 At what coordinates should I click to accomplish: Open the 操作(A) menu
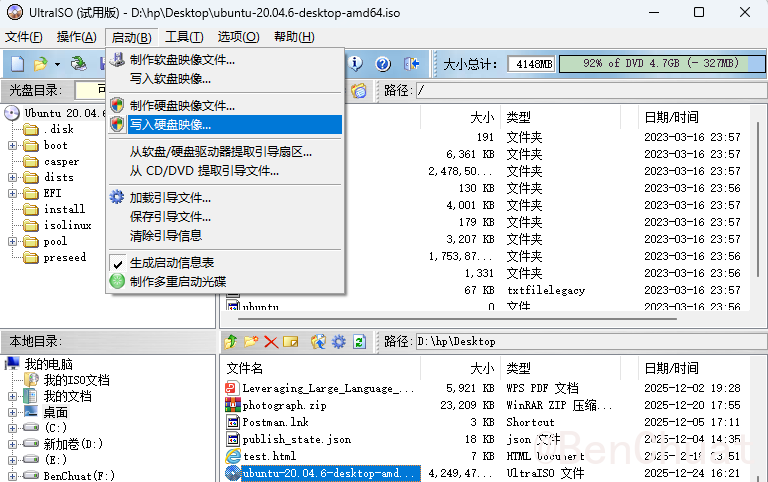pos(76,37)
